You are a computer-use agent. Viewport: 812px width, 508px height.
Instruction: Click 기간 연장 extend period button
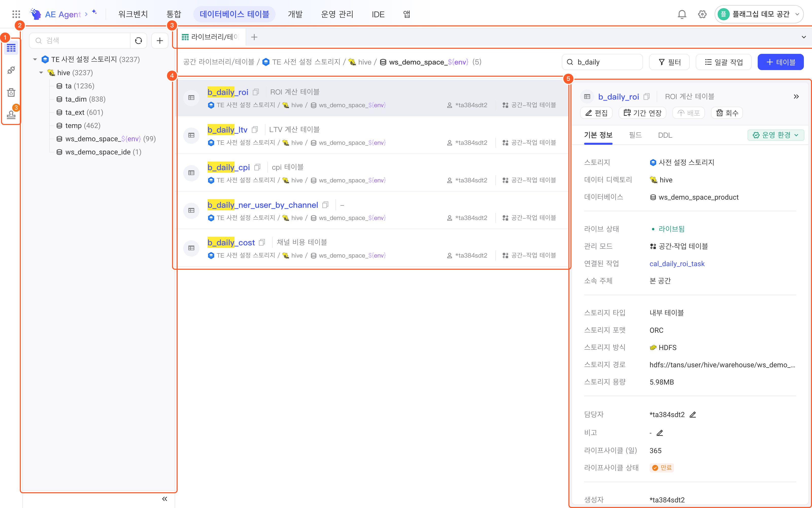click(642, 113)
